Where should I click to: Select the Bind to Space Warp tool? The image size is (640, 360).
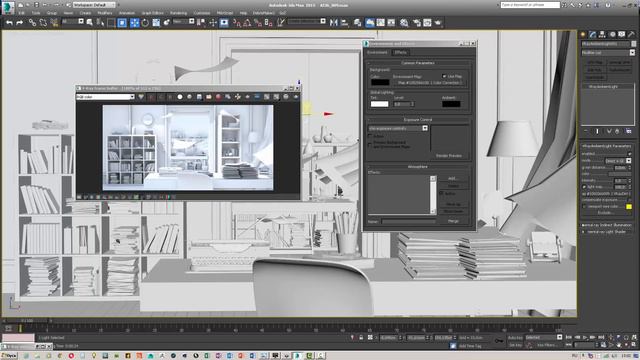(54, 23)
